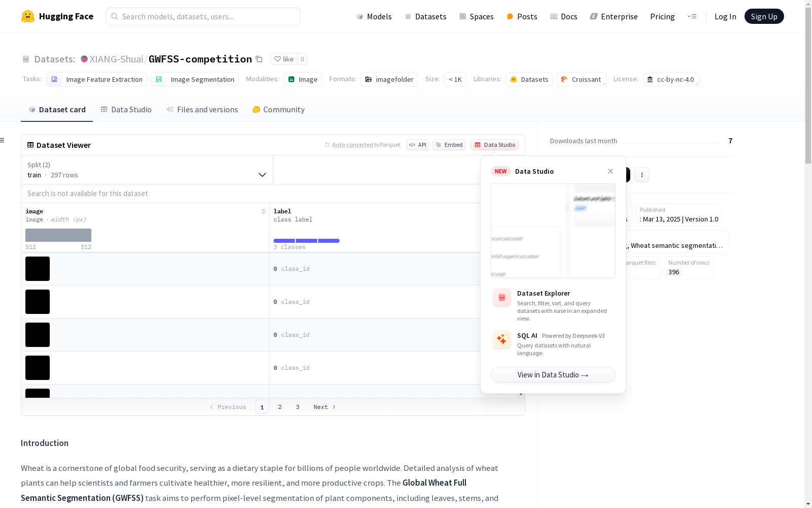This screenshot has width=812, height=508.
Task: Click the Datasets library tag
Action: [529, 79]
